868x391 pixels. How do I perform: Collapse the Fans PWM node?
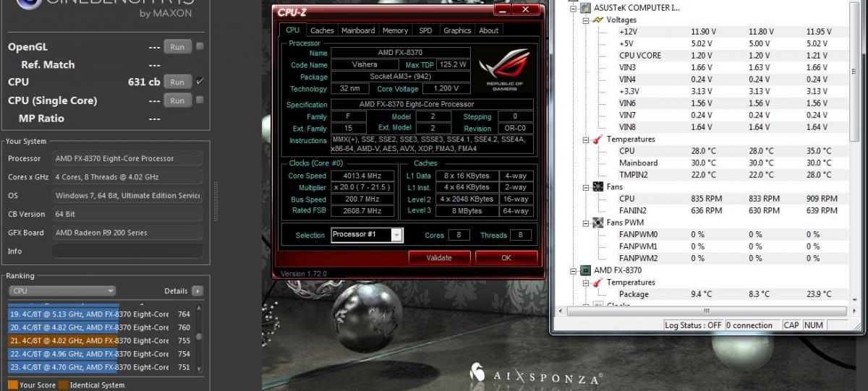coord(586,223)
